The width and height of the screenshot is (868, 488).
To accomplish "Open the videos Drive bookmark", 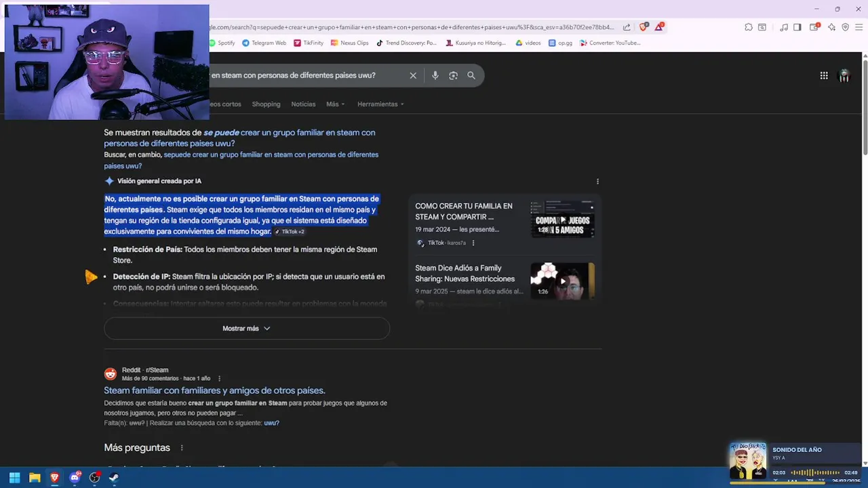I will click(528, 43).
